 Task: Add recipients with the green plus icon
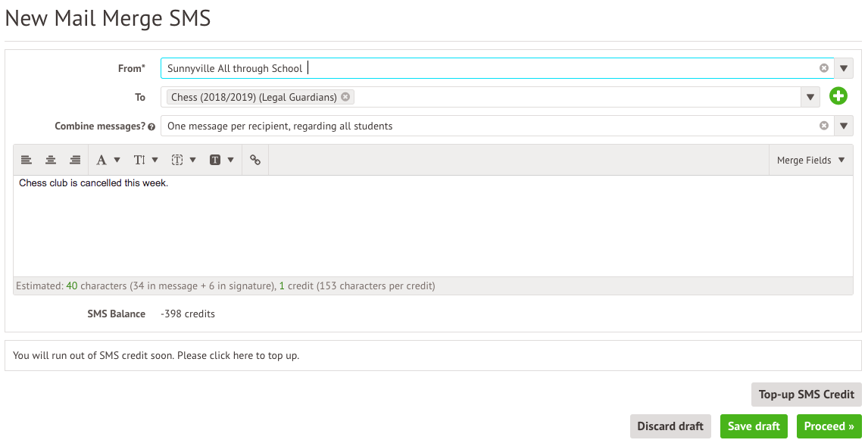838,96
